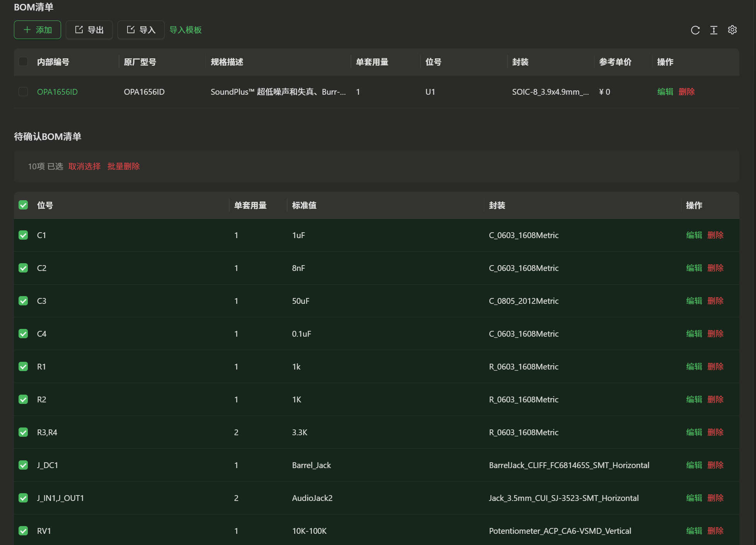Click 批量删除 batch delete
This screenshot has width=756, height=545.
[x=124, y=166]
